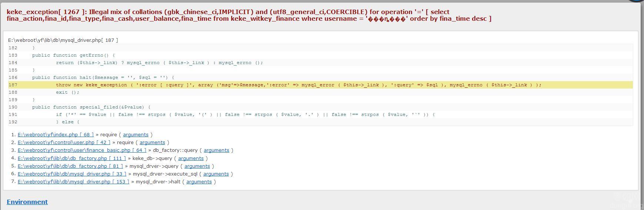Show arguments for db_factory::query
This screenshot has width=644, height=210.
click(x=216, y=150)
